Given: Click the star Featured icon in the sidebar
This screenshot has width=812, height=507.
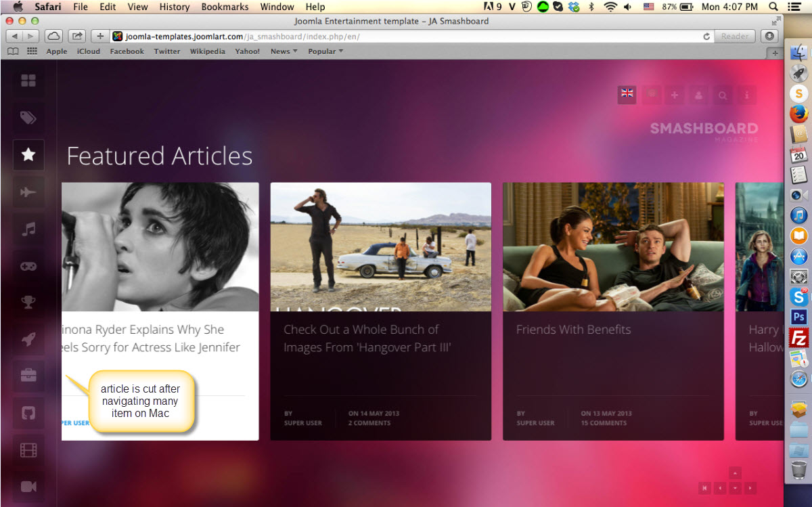Looking at the screenshot, I should 28,155.
